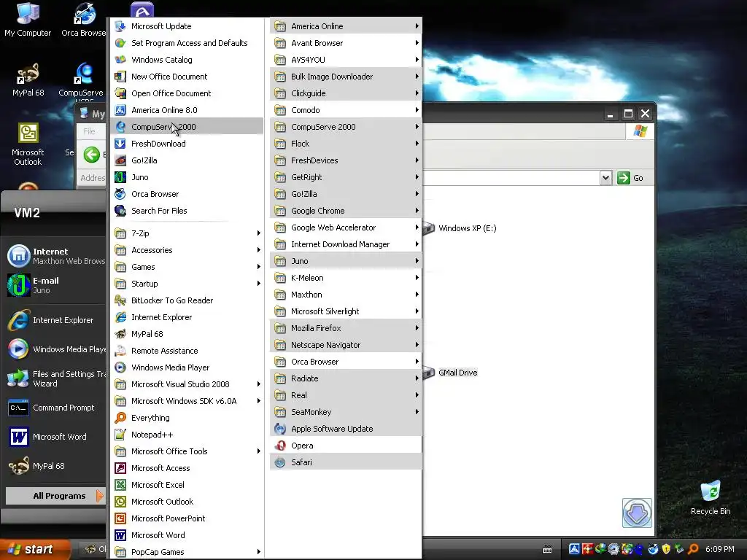
Task: Open Notepad++
Action: [x=187, y=435]
